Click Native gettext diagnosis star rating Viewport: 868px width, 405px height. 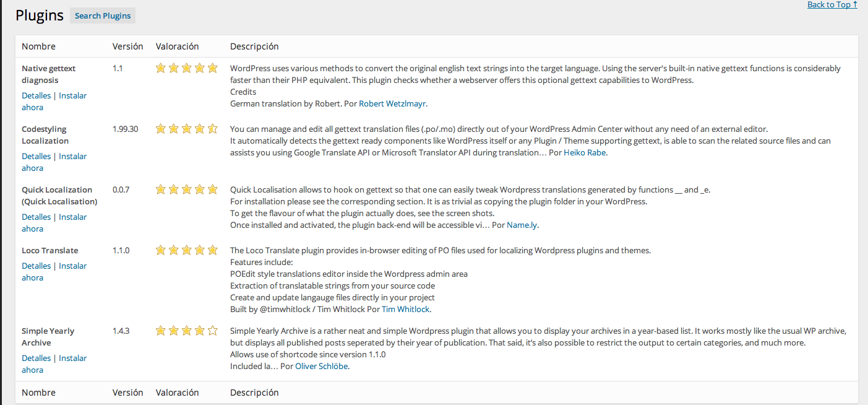pos(186,69)
